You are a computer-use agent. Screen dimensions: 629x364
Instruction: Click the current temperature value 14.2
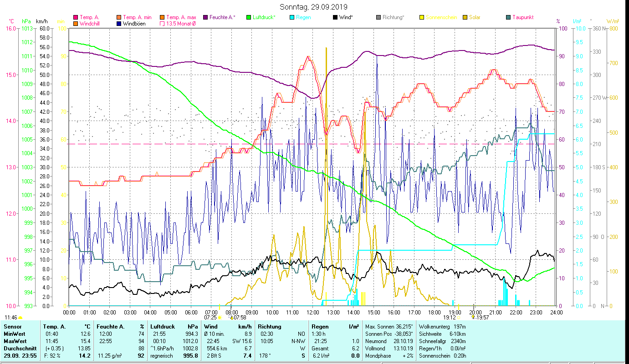85,356
